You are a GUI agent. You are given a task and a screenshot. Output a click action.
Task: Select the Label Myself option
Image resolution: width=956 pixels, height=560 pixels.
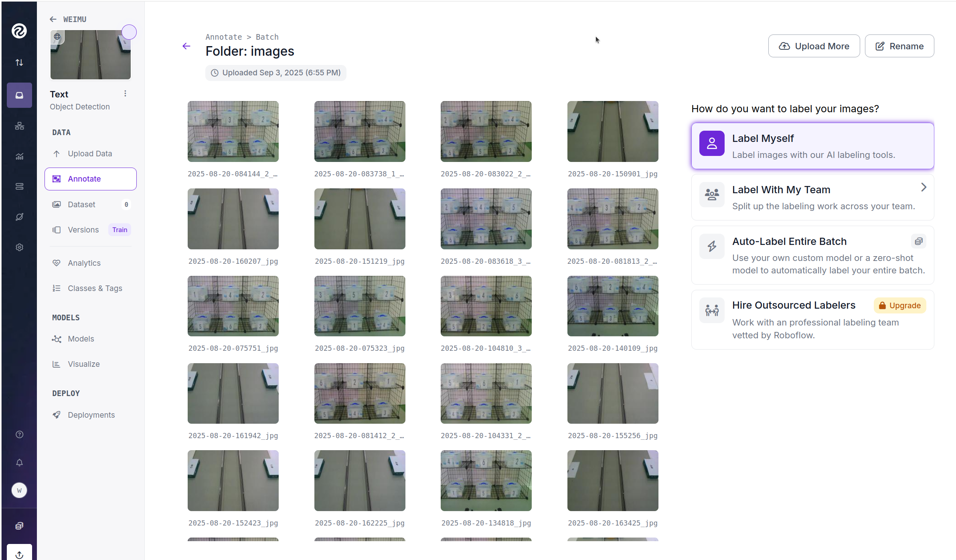(812, 146)
